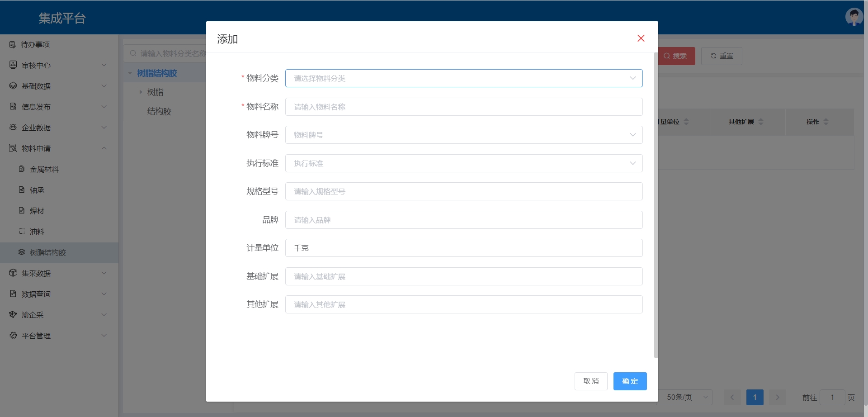868x417 pixels.
Task: Click the 物料名称 input field
Action: tap(463, 107)
